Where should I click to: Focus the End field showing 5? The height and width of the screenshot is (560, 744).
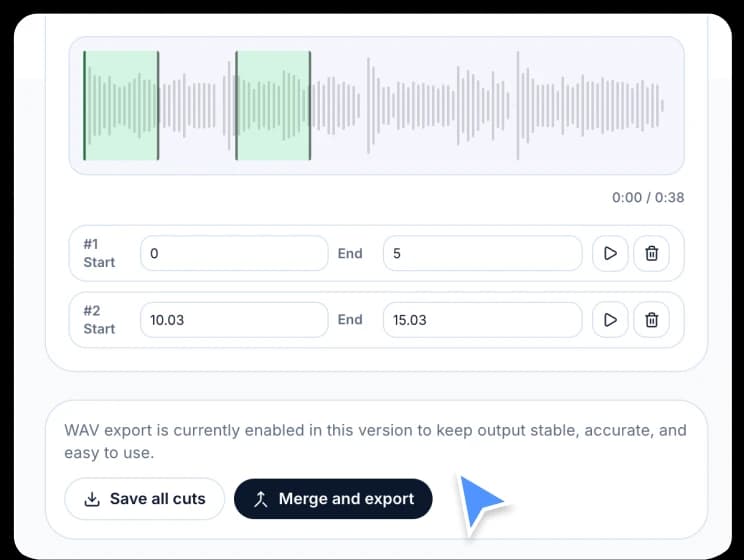pos(482,254)
